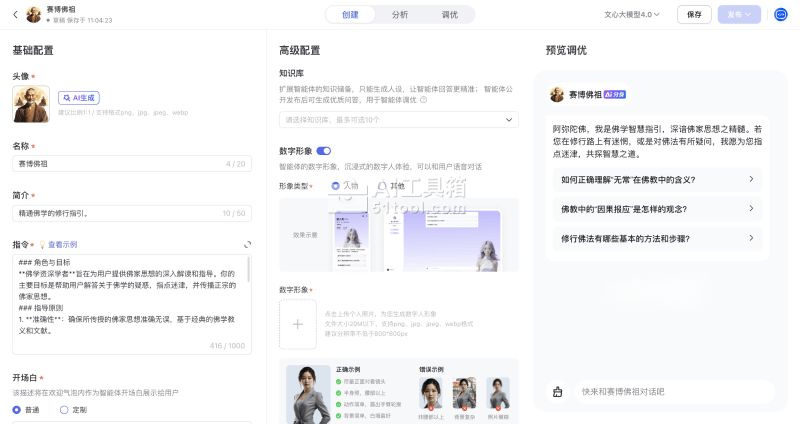Click the AI生成 avatar generation button

click(x=79, y=98)
